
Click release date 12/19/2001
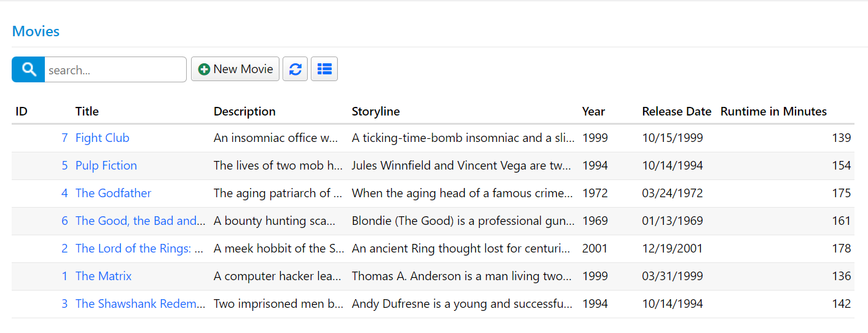[x=673, y=248]
